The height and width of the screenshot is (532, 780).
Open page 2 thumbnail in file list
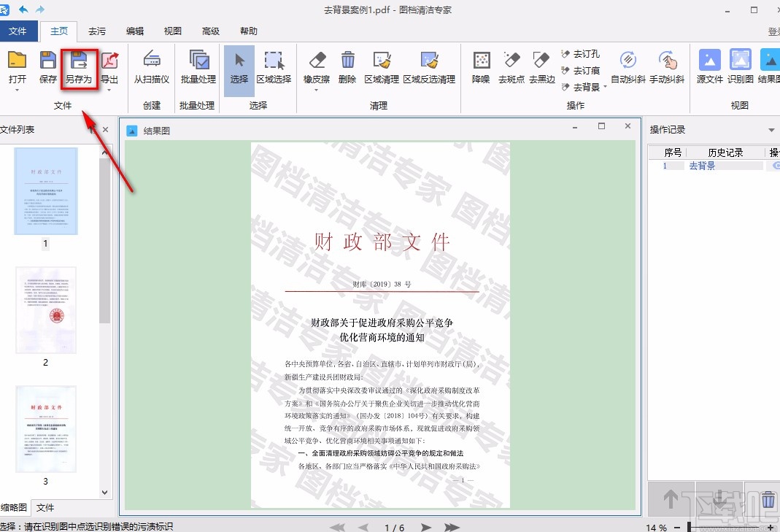pyautogui.click(x=45, y=311)
